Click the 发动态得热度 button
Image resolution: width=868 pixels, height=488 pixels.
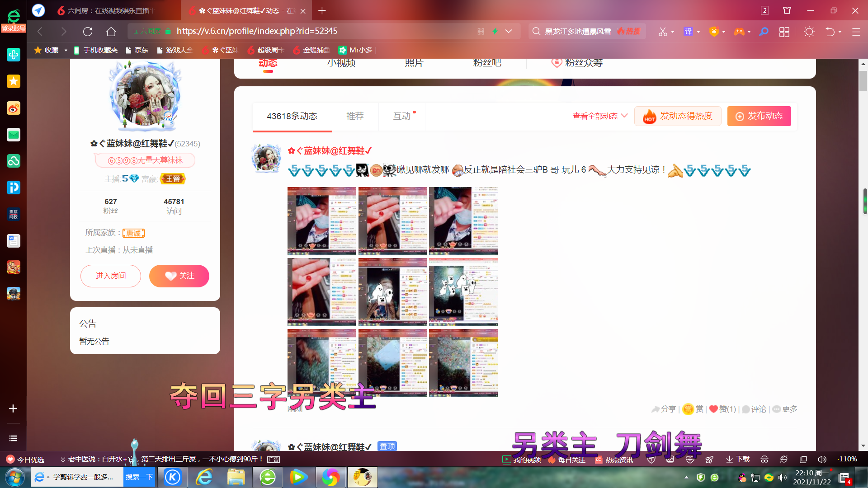click(678, 116)
